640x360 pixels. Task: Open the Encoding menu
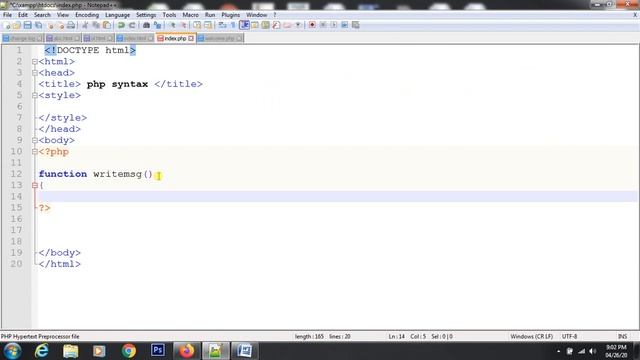[x=87, y=15]
